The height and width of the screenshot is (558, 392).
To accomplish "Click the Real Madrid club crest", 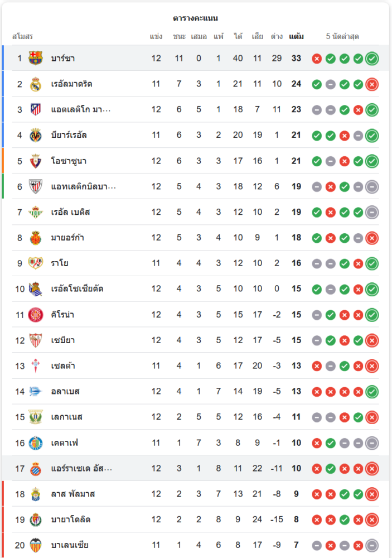I will point(36,84).
